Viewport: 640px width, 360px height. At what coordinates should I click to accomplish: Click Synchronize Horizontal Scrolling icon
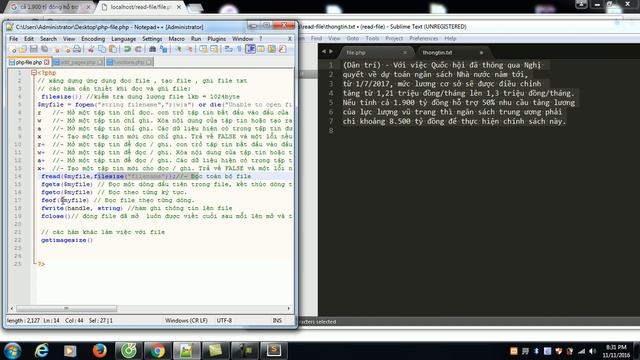[214, 49]
